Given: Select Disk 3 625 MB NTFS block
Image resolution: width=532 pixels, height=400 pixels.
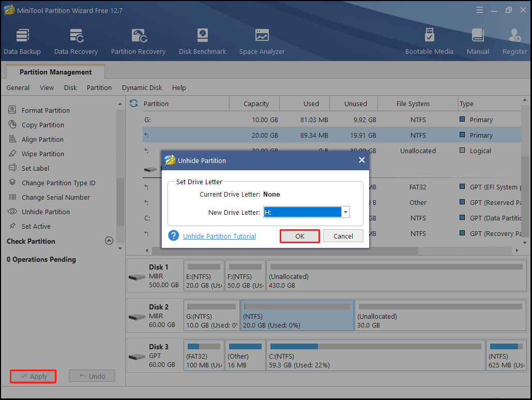Looking at the screenshot, I should tap(506, 355).
